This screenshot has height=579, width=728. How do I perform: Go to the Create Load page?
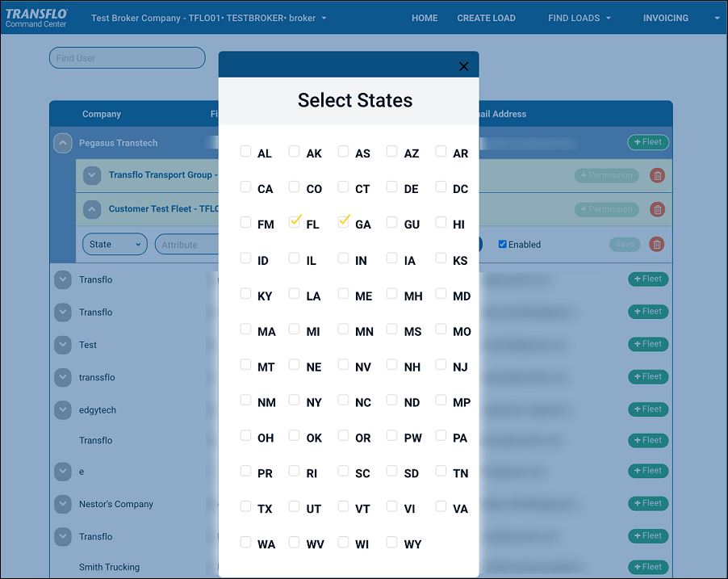click(x=486, y=18)
